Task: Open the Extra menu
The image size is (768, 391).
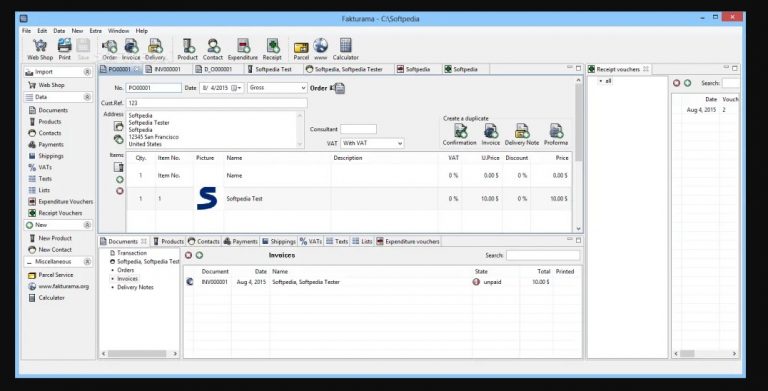Action: tap(96, 30)
